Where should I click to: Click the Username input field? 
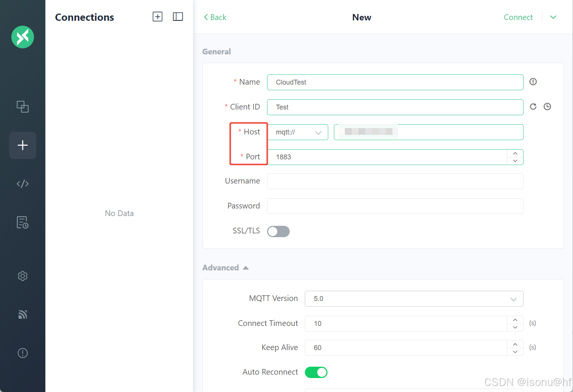395,181
